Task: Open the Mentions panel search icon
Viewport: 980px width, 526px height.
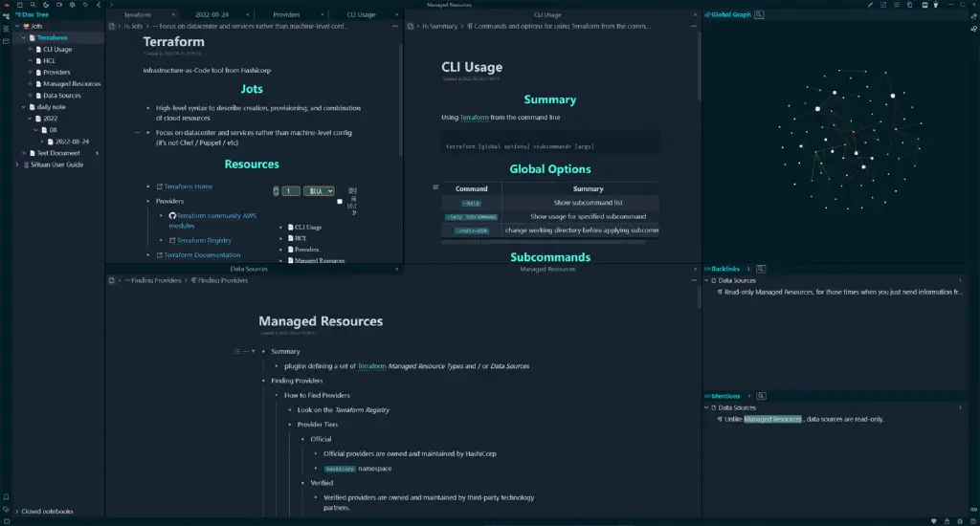Action: (761, 396)
